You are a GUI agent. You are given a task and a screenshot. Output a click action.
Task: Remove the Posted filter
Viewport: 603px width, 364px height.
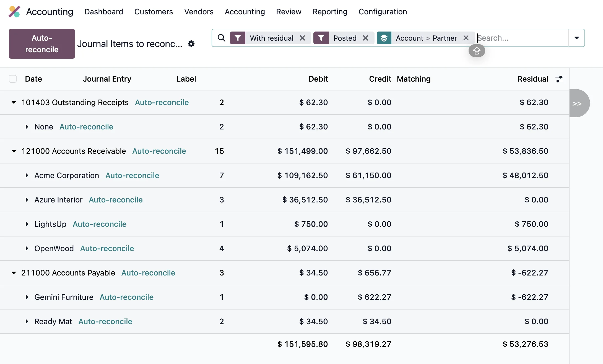tap(365, 38)
